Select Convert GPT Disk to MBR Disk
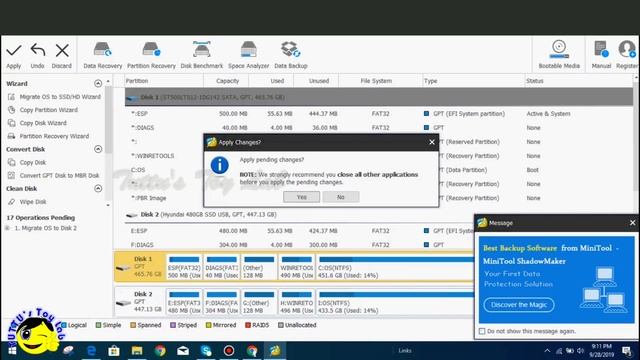The height and width of the screenshot is (360, 640). 53,175
